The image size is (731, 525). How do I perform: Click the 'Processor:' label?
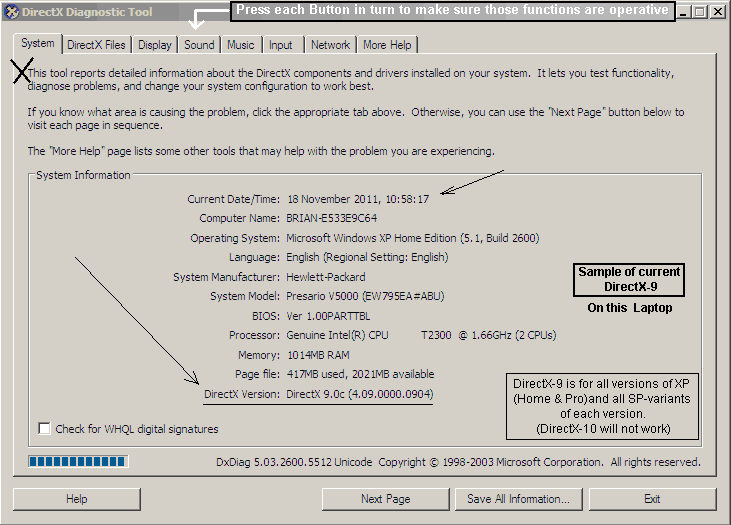click(x=254, y=335)
